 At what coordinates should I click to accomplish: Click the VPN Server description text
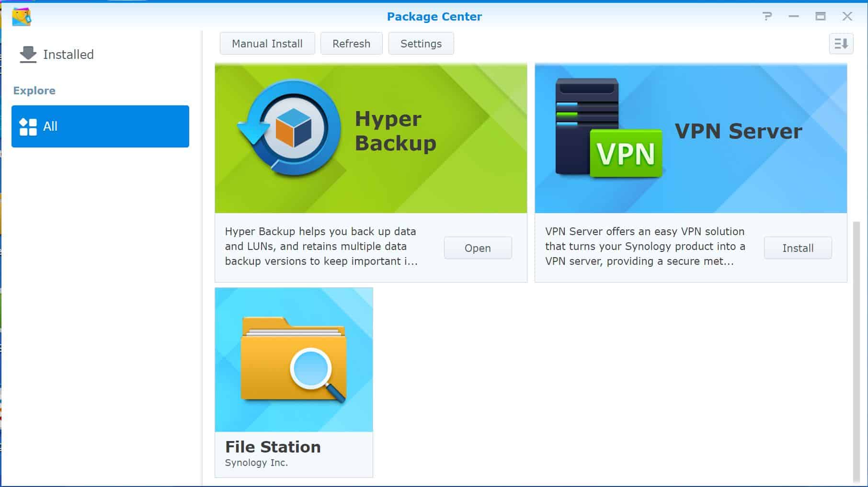click(x=645, y=246)
